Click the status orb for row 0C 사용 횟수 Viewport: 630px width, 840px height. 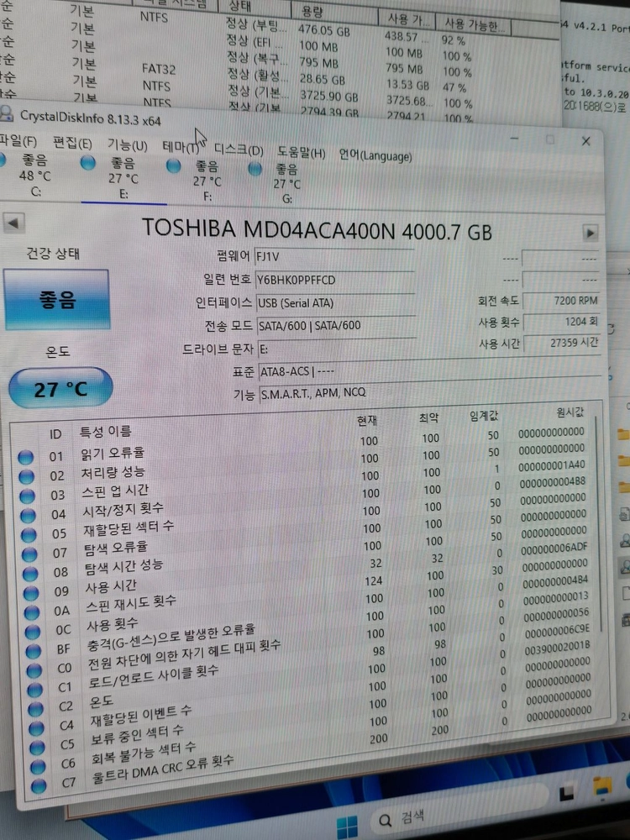pyautogui.click(x=33, y=631)
